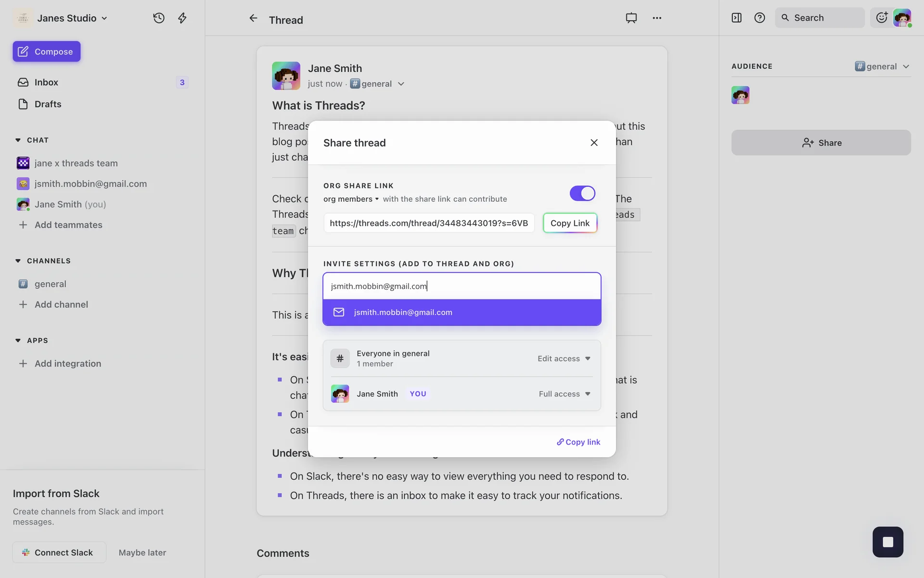
Task: Disable the org share link toggle
Action: click(x=582, y=193)
